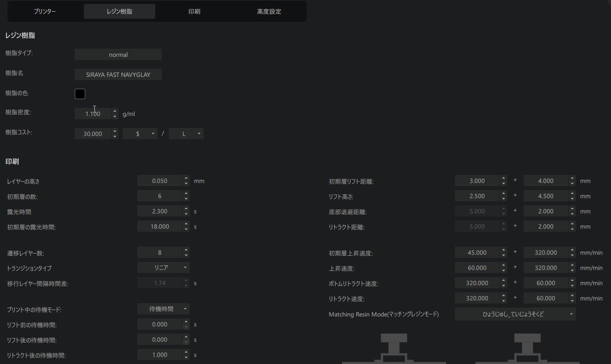
Task: Click the リトラクト後の待機時間 value field
Action: [x=160, y=355]
